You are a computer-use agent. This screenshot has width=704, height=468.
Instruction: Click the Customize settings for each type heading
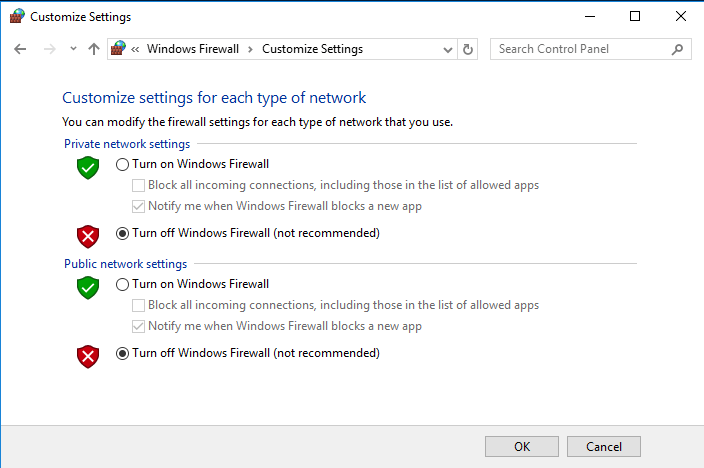coord(214,97)
